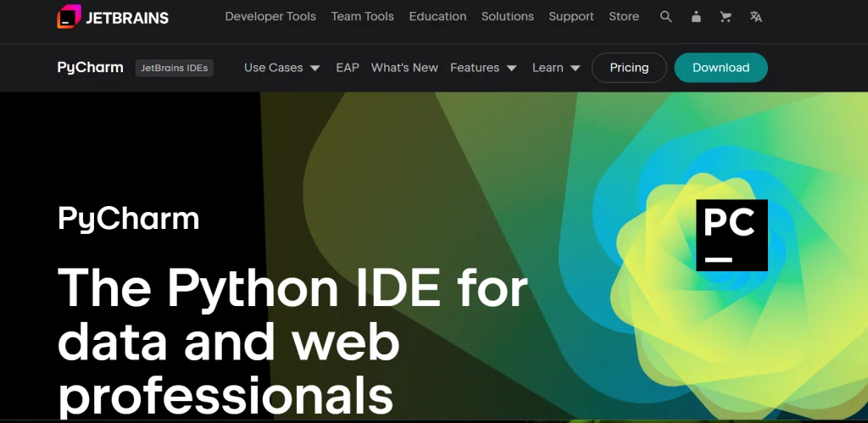The width and height of the screenshot is (868, 423).
Task: Click the Pricing button
Action: (629, 68)
